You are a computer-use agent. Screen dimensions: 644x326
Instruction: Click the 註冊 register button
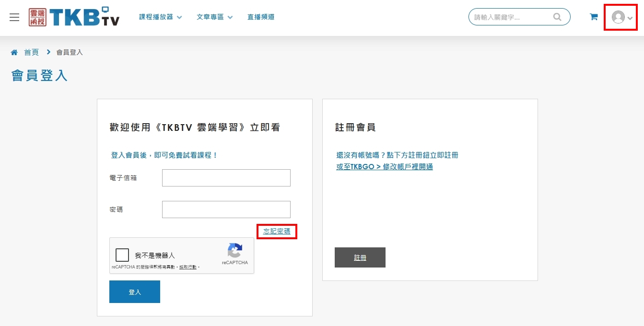360,257
